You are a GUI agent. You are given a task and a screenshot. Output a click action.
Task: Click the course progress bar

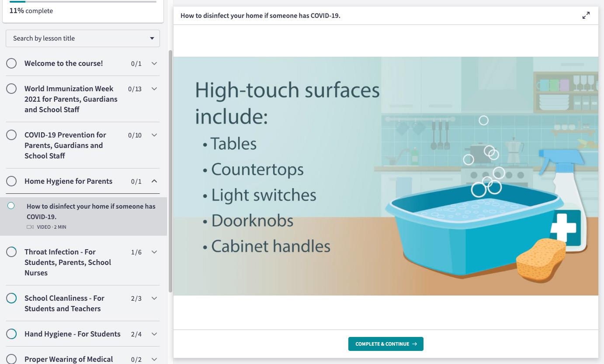tap(83, 2)
